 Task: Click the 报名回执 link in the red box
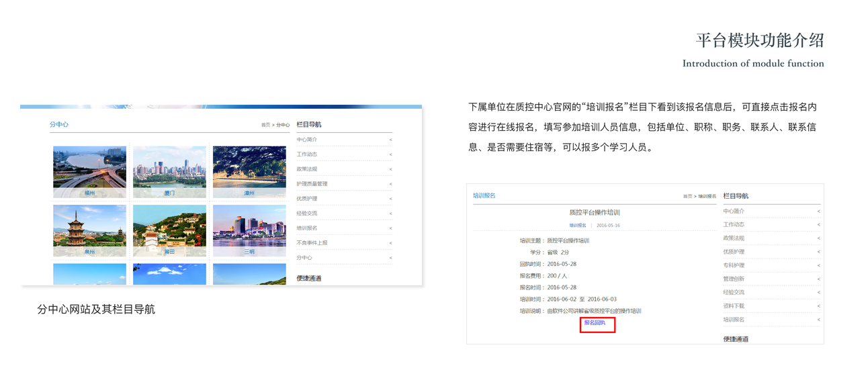coord(595,323)
